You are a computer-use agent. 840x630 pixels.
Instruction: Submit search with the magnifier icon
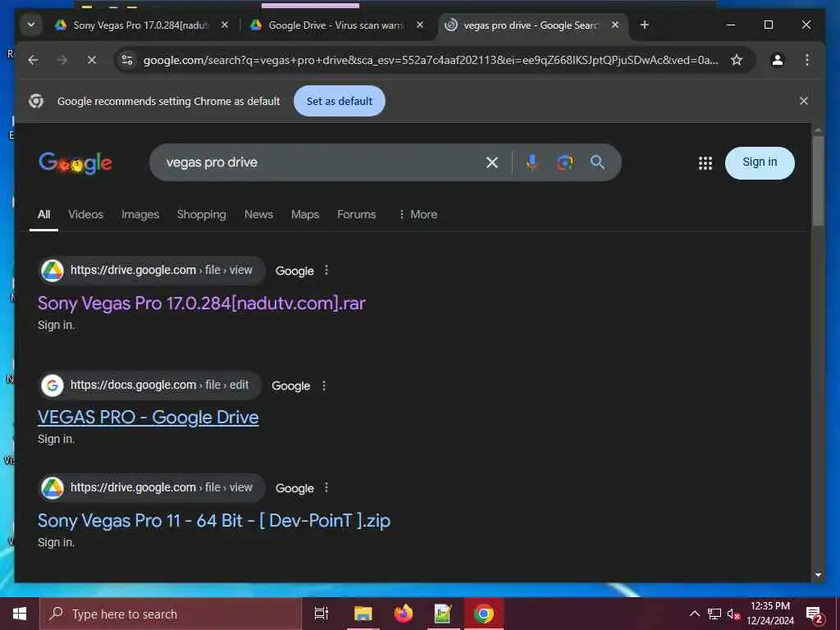click(597, 162)
